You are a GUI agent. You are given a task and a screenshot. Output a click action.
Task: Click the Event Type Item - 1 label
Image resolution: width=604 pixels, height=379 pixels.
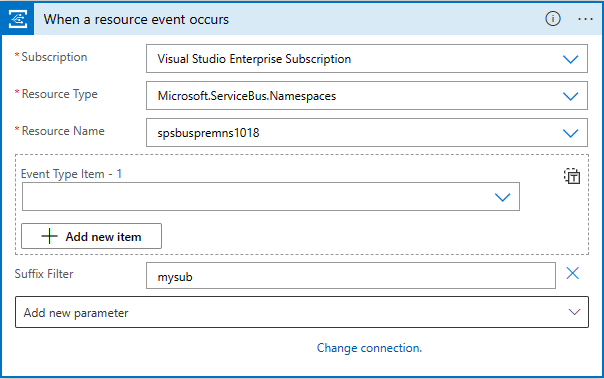pyautogui.click(x=71, y=174)
